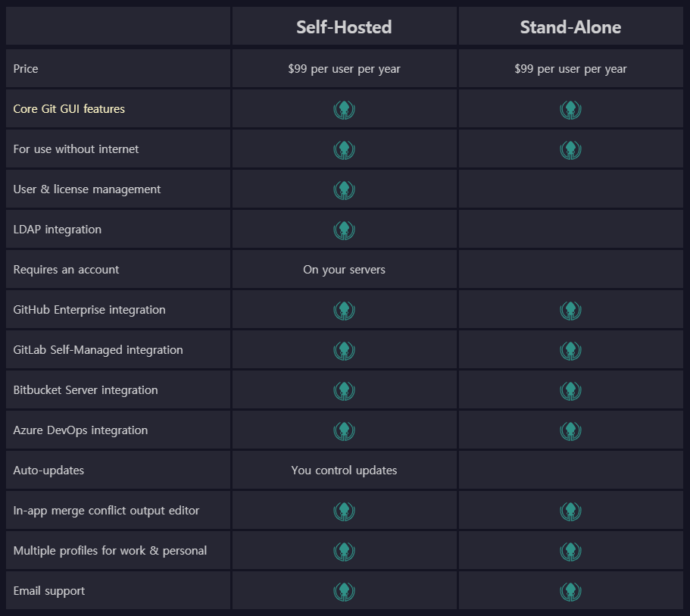Click Stand-Alone Bitbucket Server integration icon
Viewport: 690px width, 616px height.
570,390
